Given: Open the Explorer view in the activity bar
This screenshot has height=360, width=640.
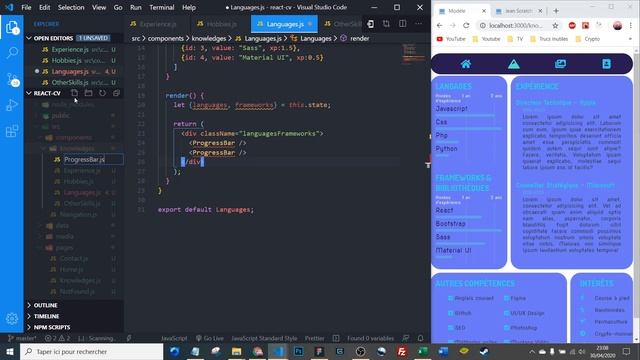Looking at the screenshot, I should coord(12,27).
